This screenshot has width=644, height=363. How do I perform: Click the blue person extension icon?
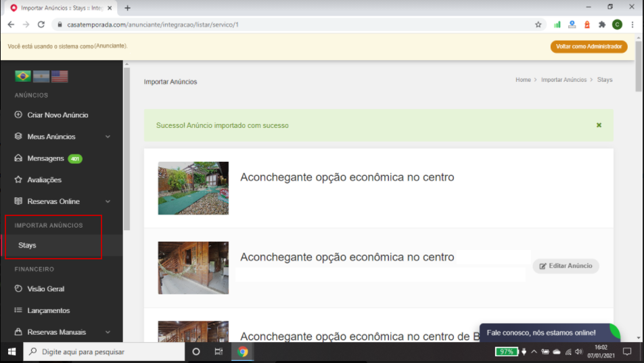tap(572, 24)
